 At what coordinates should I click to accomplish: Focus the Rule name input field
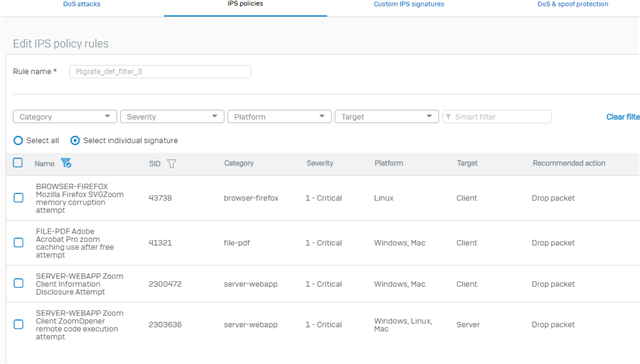coord(160,72)
